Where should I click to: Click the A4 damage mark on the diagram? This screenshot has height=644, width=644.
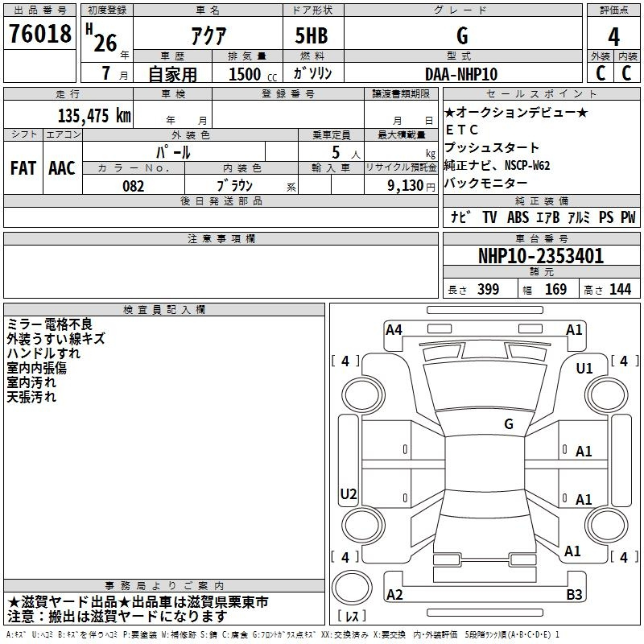(394, 330)
